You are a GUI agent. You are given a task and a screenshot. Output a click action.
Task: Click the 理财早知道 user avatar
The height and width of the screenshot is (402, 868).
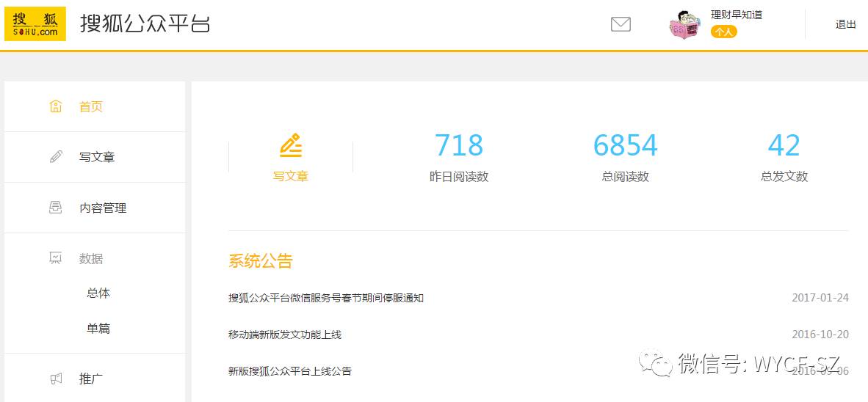(685, 24)
